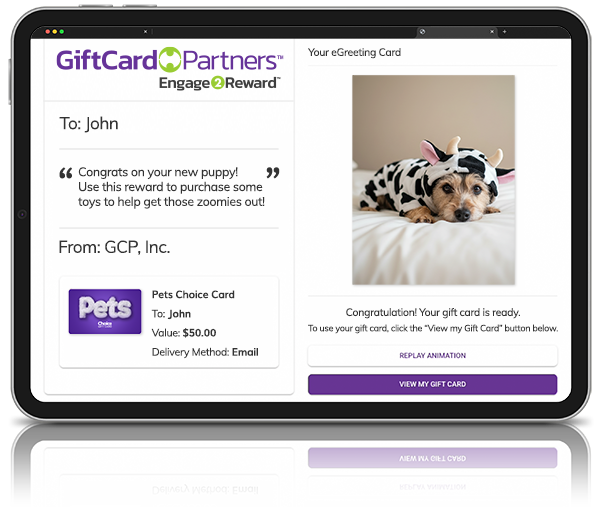
Task: Click the Your eGreeting Card heading
Action: 354,52
